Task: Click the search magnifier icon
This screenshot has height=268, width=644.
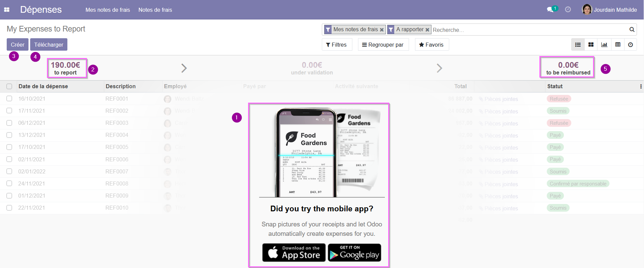Action: [632, 30]
